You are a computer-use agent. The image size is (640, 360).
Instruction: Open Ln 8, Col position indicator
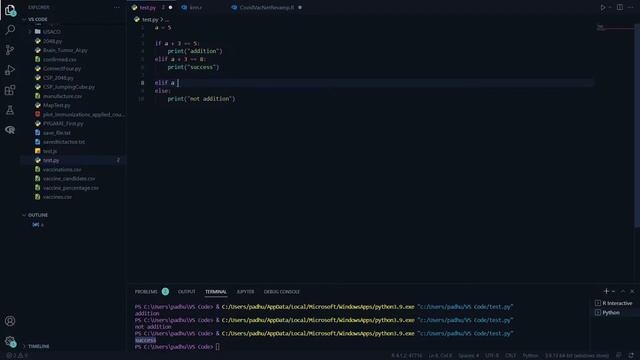(440, 356)
